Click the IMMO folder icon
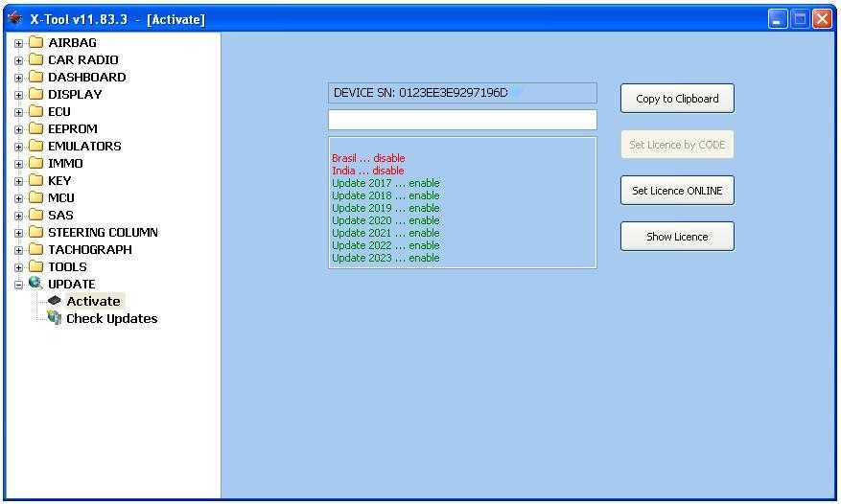The width and height of the screenshot is (841, 504). coord(35,163)
